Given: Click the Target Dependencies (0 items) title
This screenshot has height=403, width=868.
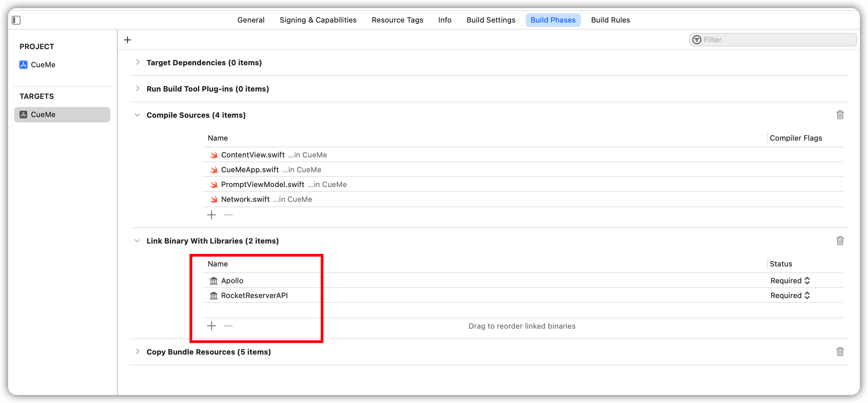Looking at the screenshot, I should point(204,63).
